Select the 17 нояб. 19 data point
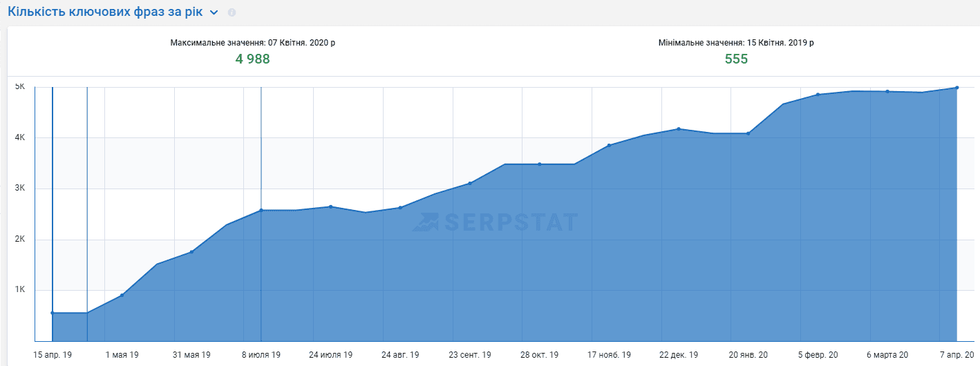980x366 pixels. pyautogui.click(x=610, y=145)
